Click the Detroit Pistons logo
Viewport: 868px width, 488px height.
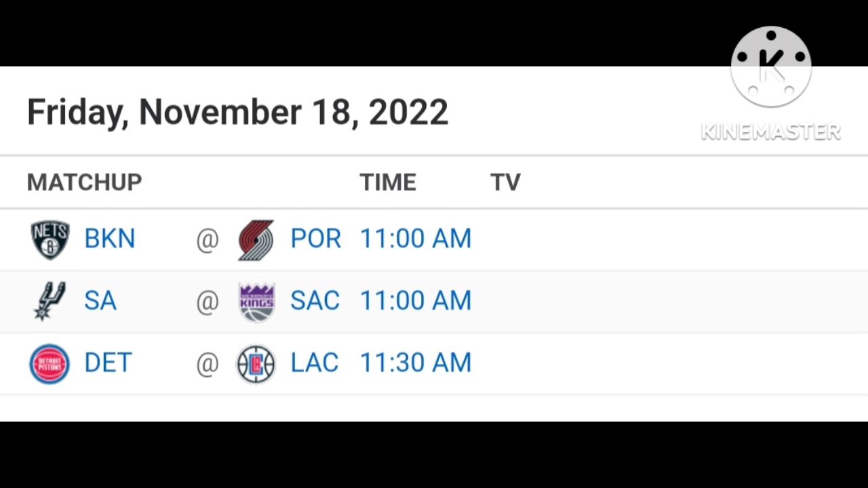[x=50, y=364]
